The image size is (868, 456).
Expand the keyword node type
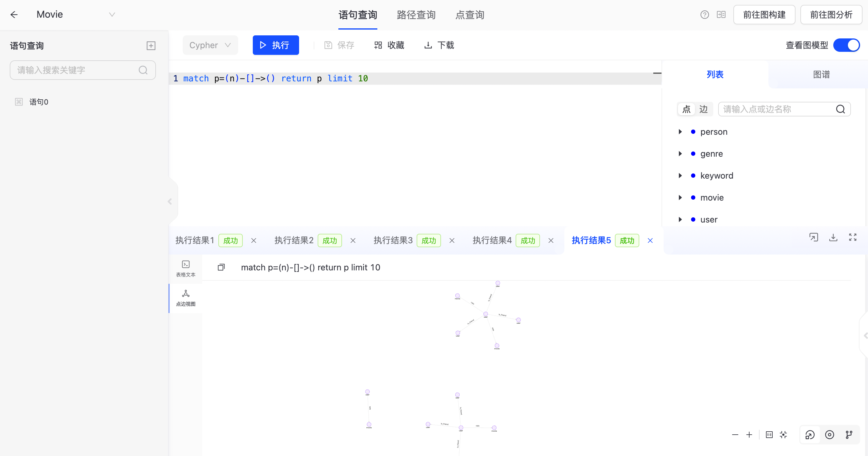(680, 175)
